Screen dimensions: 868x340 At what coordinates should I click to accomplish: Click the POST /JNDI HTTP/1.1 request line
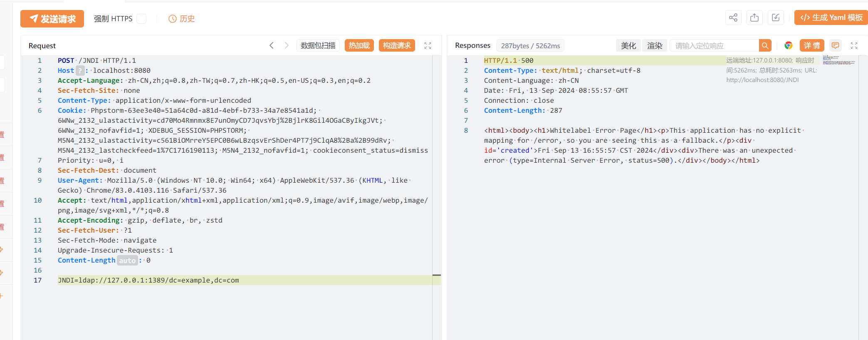click(x=97, y=60)
